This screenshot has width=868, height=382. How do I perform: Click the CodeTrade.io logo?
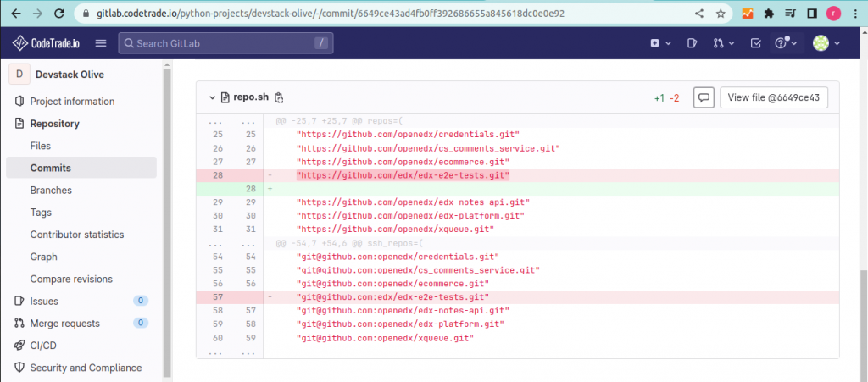click(46, 43)
